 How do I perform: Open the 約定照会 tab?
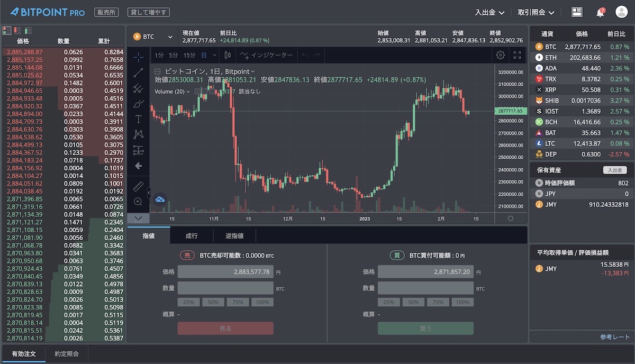[67, 353]
